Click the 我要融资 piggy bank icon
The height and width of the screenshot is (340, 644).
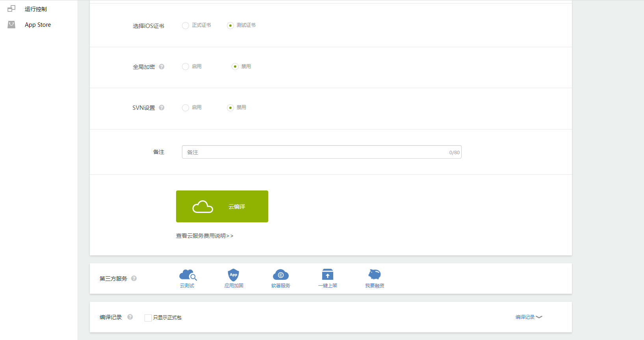point(375,274)
